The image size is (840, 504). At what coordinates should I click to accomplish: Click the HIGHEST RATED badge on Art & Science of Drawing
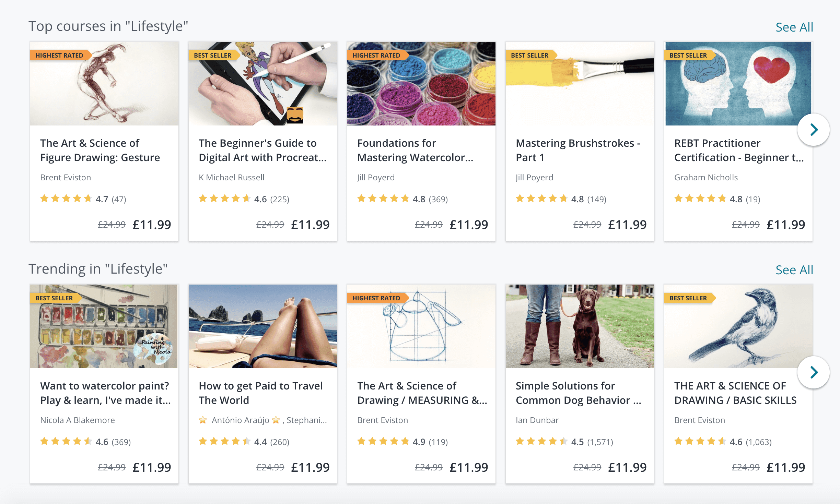pyautogui.click(x=377, y=298)
